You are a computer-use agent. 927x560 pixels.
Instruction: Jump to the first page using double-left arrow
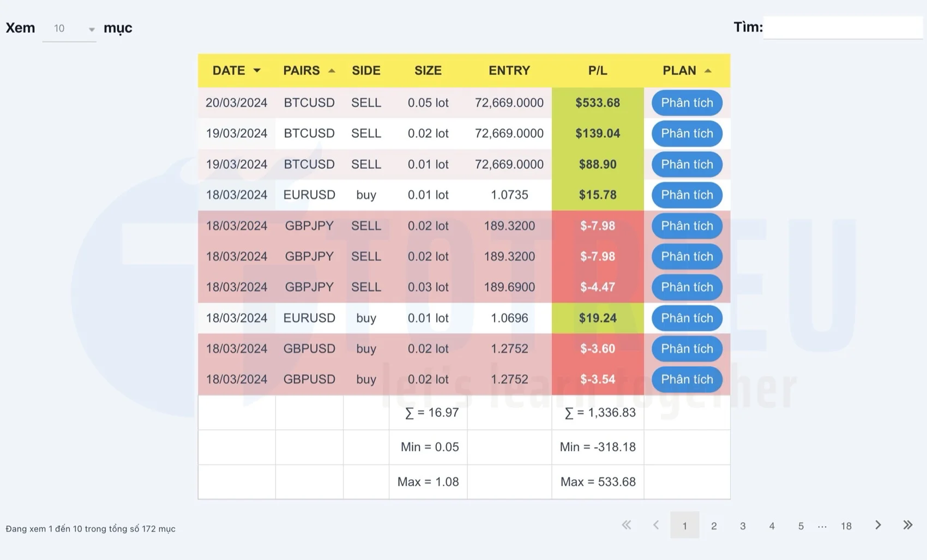[x=626, y=525]
